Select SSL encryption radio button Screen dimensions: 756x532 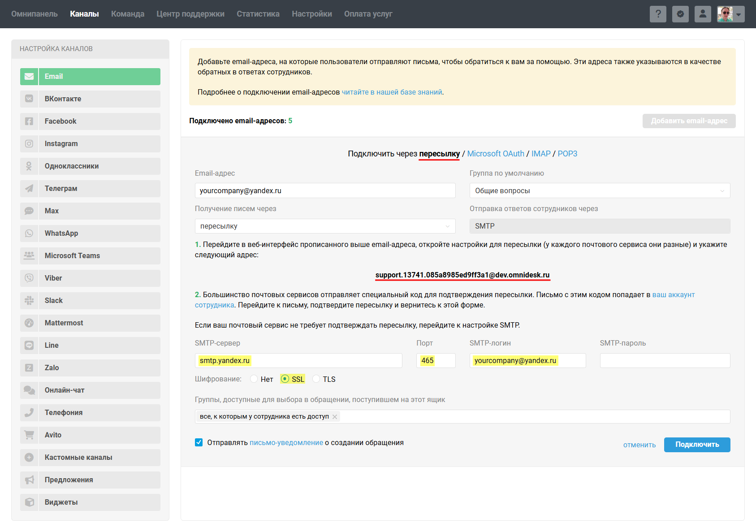(x=285, y=379)
